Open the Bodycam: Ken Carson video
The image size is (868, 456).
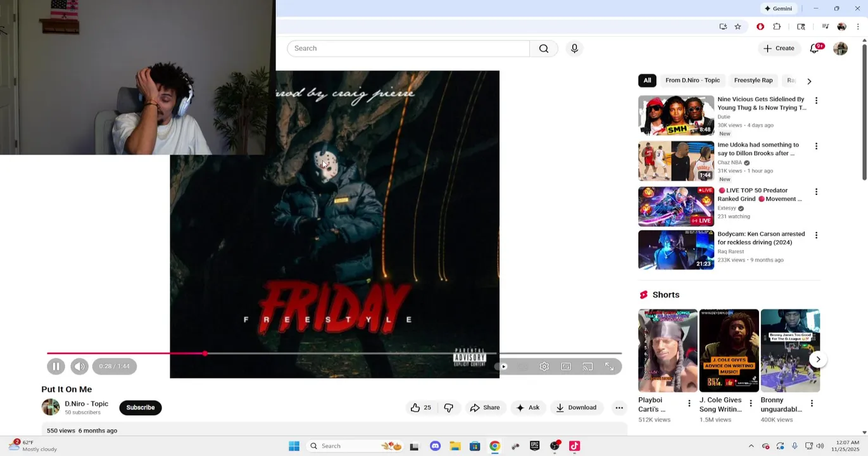(x=676, y=250)
